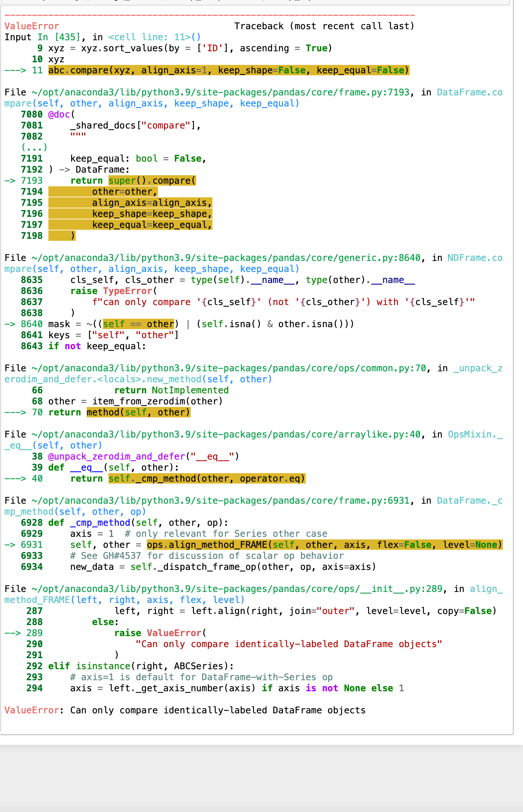
Task: Click 'self._dispatch_frame_op' on line 6934
Action: 193,567
